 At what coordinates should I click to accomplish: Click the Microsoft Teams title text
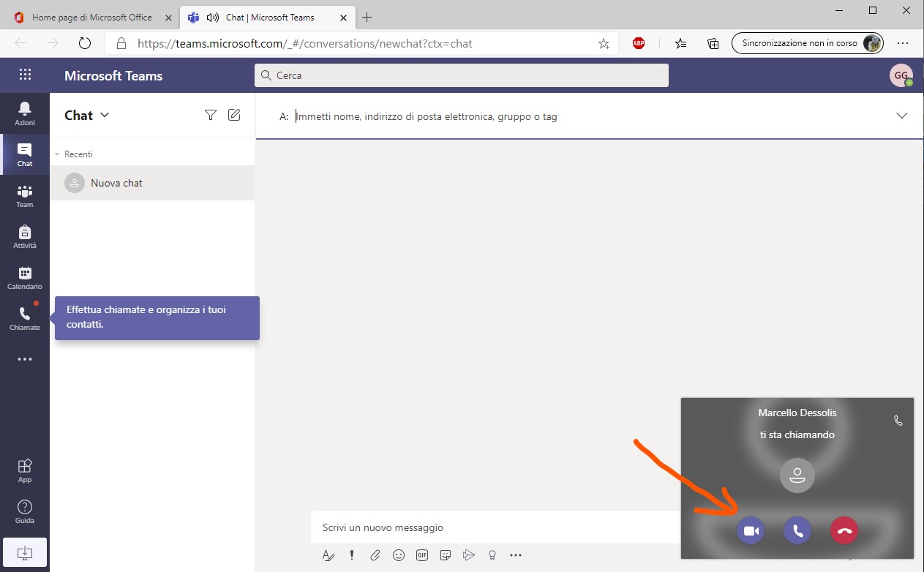click(x=113, y=75)
